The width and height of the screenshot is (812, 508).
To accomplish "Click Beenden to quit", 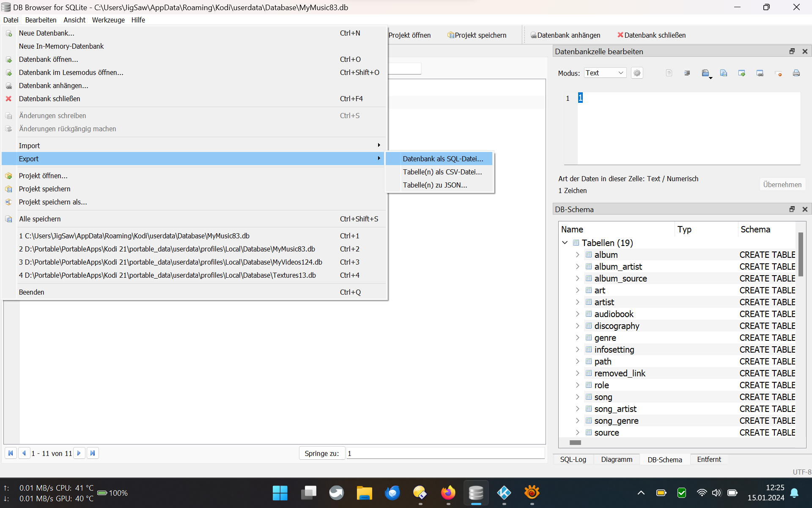I will point(193,292).
